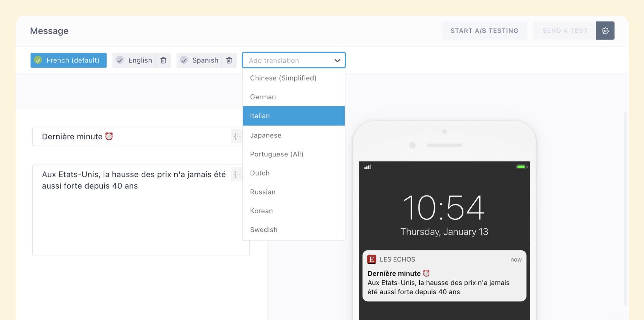This screenshot has width=644, height=320.
Task: Click the checkmark icon beside English
Action: click(120, 60)
